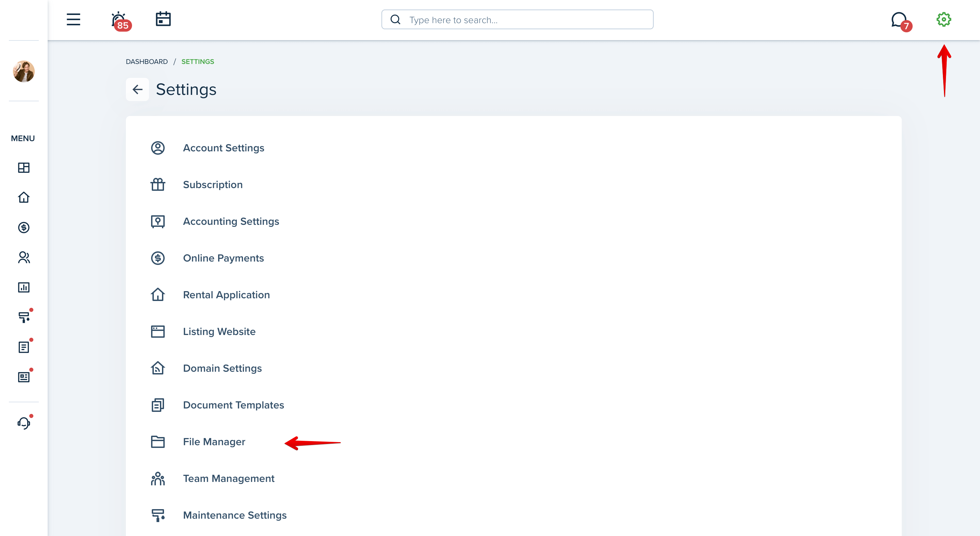This screenshot has width=980, height=536.
Task: Click the green settings gear icon
Action: (x=944, y=19)
